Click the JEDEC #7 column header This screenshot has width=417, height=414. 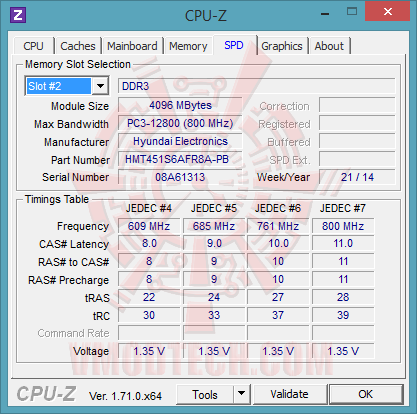point(343,209)
